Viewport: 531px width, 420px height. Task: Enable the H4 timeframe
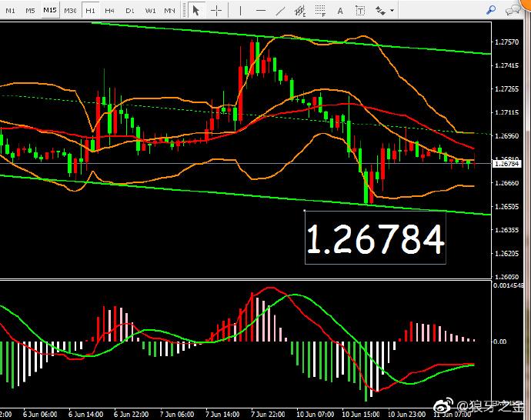[x=110, y=11]
